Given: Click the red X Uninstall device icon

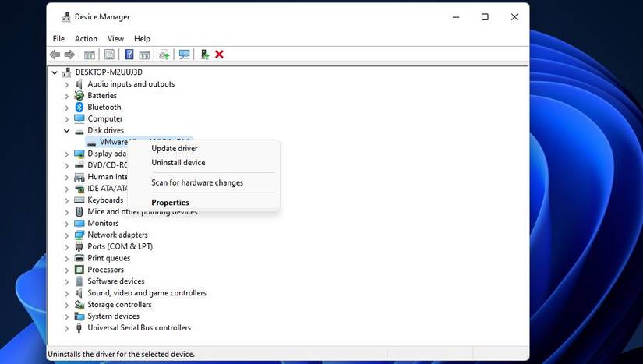Looking at the screenshot, I should pyautogui.click(x=219, y=55).
